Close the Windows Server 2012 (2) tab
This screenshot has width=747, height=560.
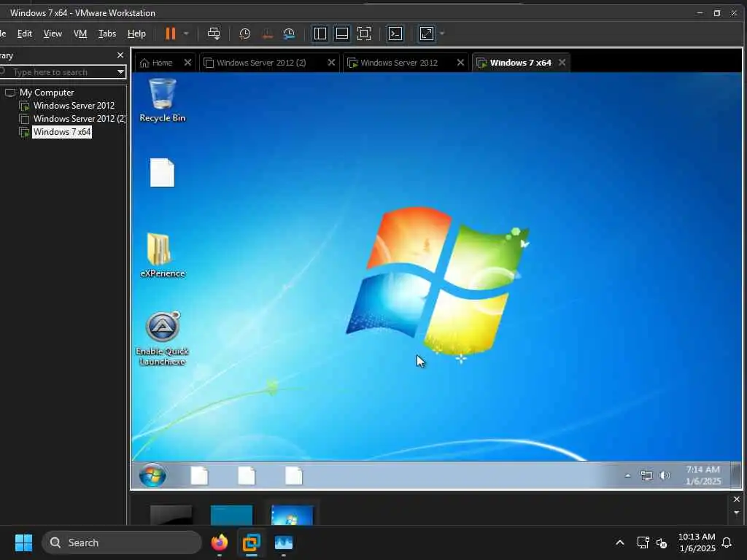(331, 63)
